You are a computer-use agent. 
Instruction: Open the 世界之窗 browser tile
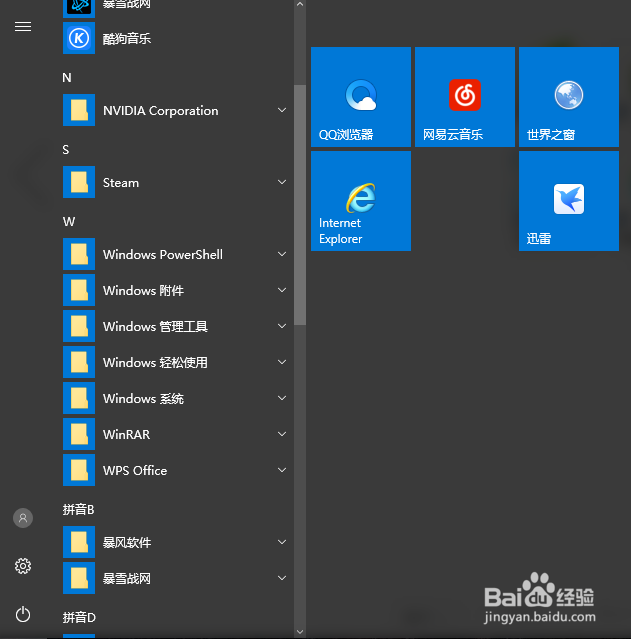pyautogui.click(x=569, y=97)
